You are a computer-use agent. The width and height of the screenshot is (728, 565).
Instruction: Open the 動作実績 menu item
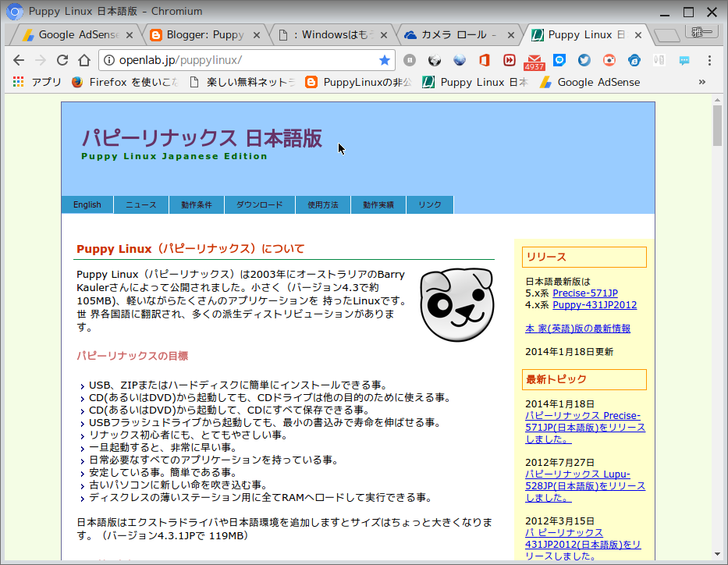pyautogui.click(x=378, y=204)
